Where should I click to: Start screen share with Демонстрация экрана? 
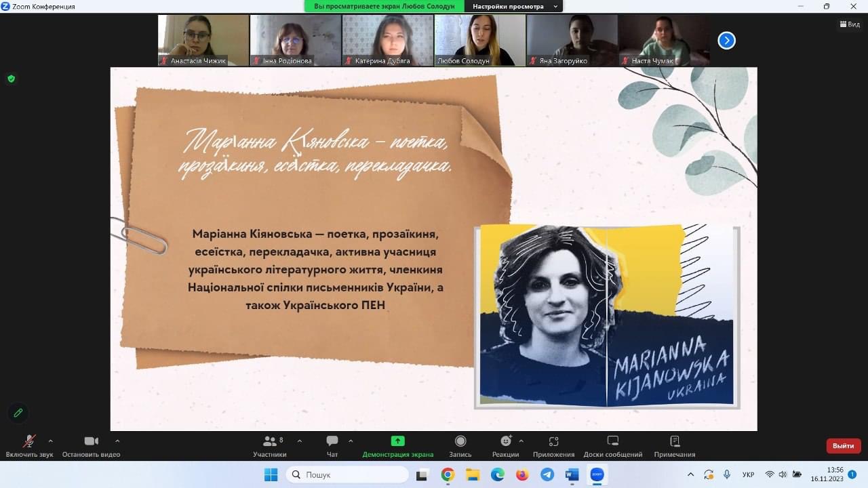397,446
